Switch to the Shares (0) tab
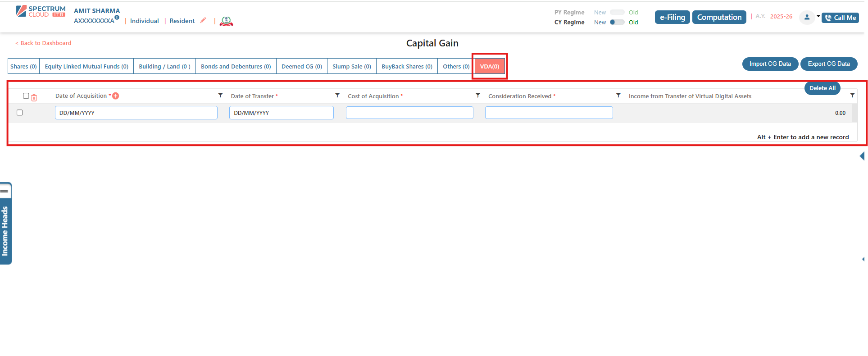 (23, 66)
